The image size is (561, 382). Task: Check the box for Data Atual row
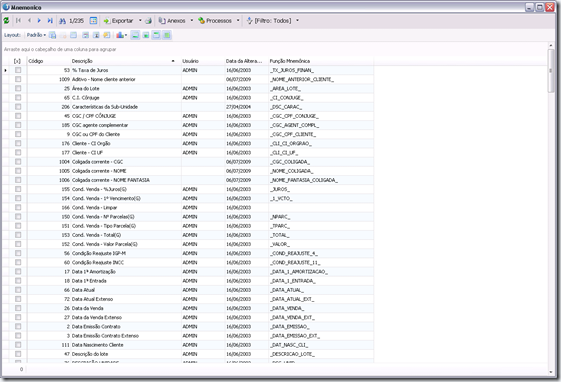click(x=18, y=290)
